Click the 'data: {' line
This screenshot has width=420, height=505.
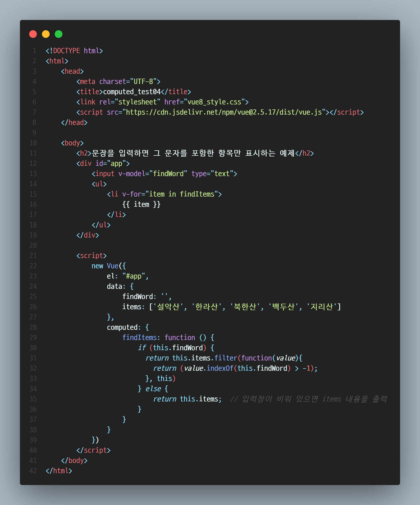[x=120, y=286]
